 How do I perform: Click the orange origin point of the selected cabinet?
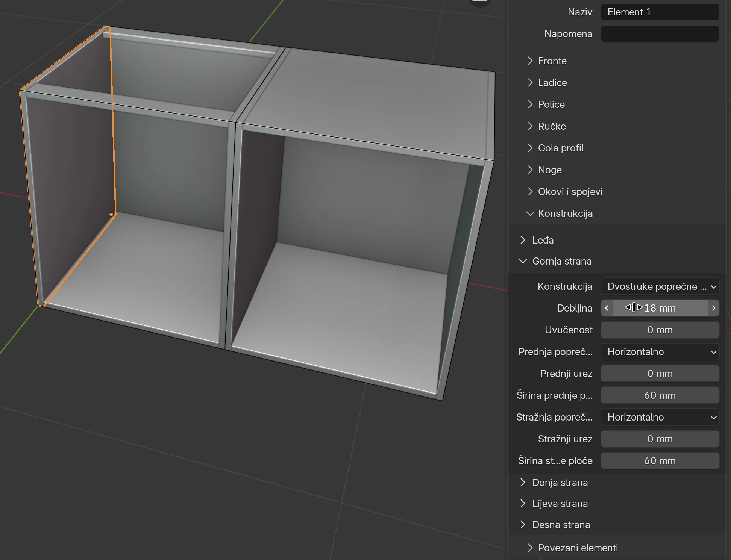tap(111, 215)
